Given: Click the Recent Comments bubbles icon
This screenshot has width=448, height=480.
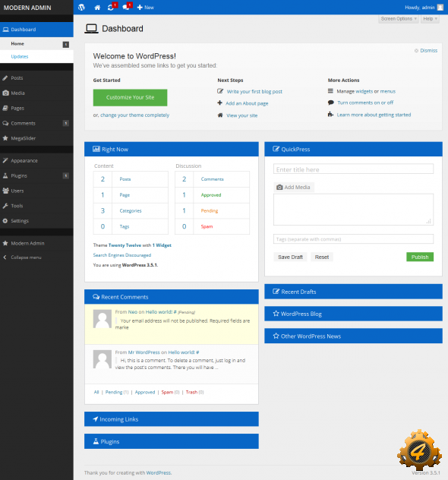Looking at the screenshot, I should tap(96, 297).
